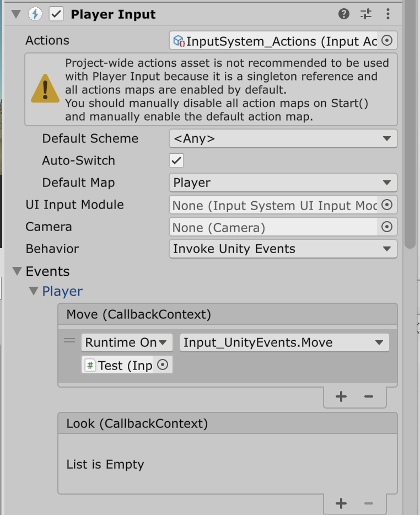Add listener to Move event with plus
This screenshot has width=420, height=515.
[341, 396]
